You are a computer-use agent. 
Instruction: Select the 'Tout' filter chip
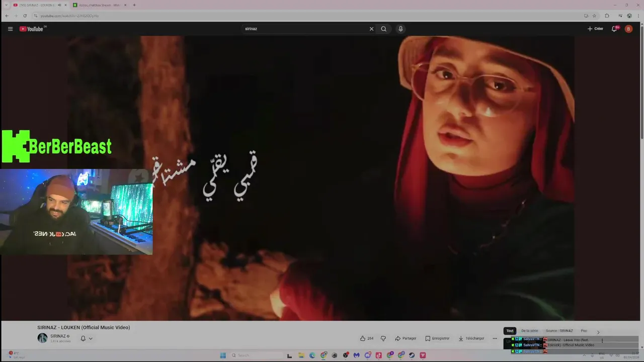(x=510, y=331)
